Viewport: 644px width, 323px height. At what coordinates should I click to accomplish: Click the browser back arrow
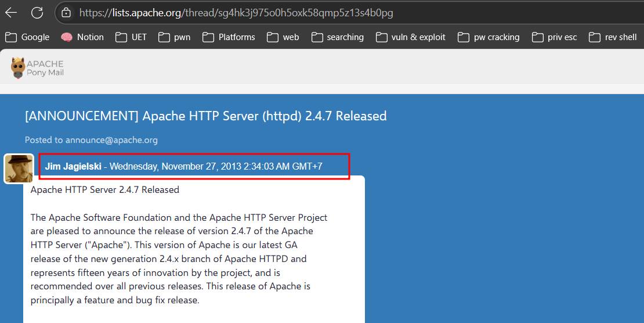click(11, 12)
